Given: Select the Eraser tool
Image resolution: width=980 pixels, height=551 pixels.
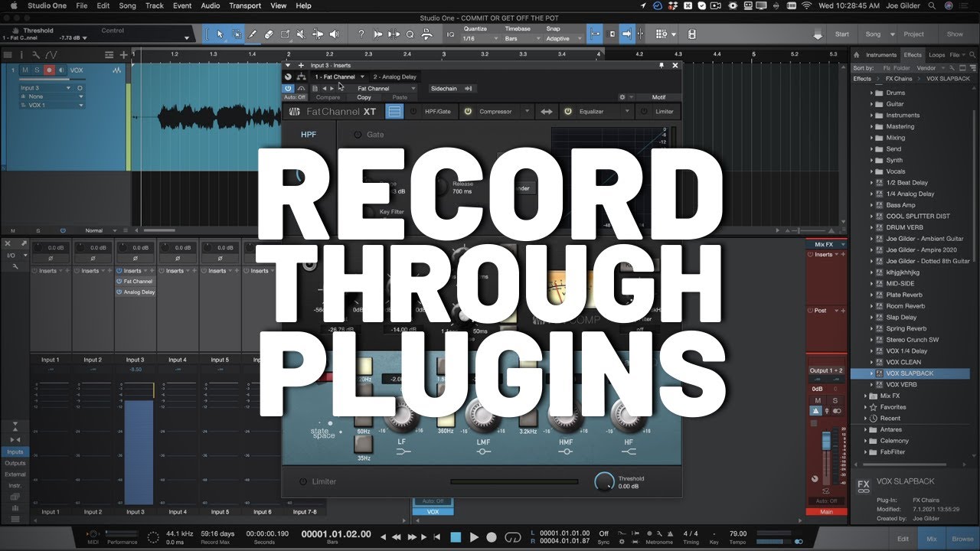Looking at the screenshot, I should click(269, 34).
